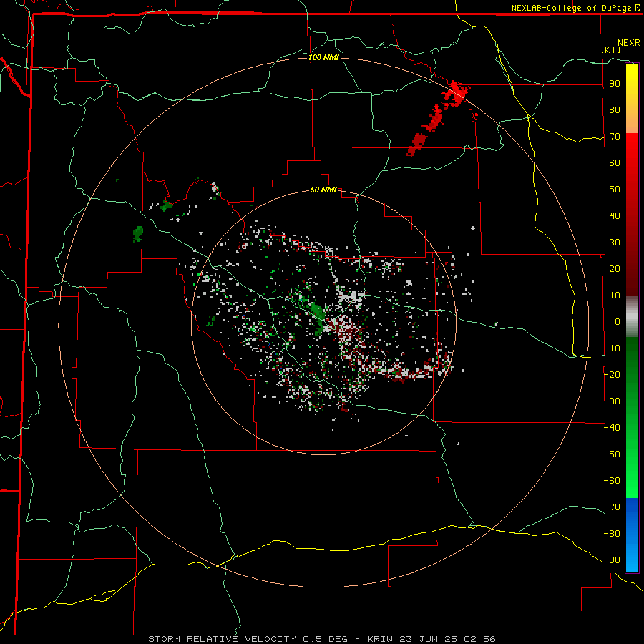Click the 02:56 timestamp in caption

coord(480,639)
